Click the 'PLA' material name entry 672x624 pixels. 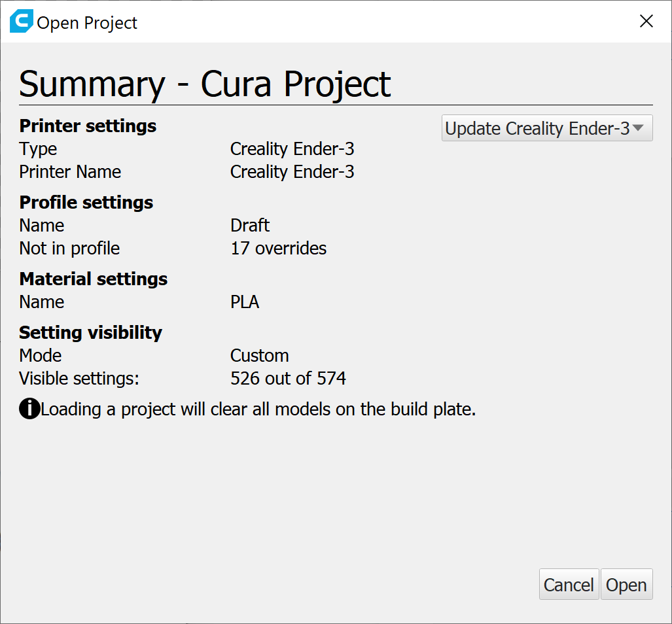click(245, 302)
